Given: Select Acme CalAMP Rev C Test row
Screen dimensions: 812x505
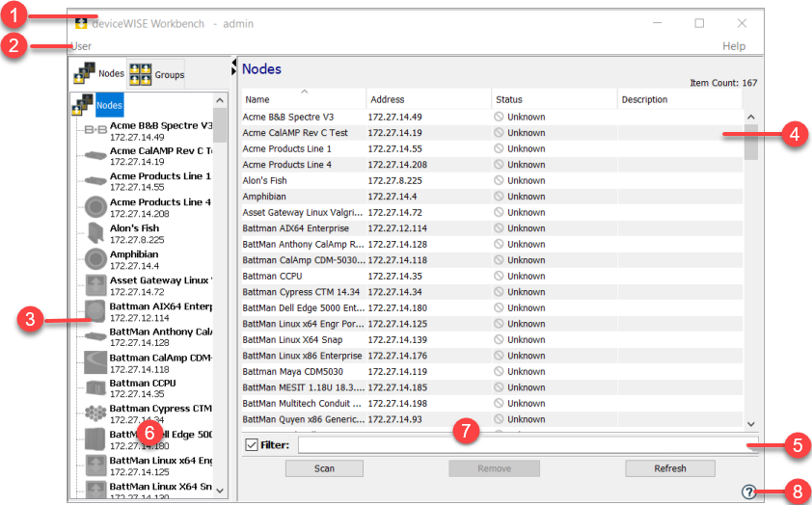Looking at the screenshot, I should tap(492, 132).
